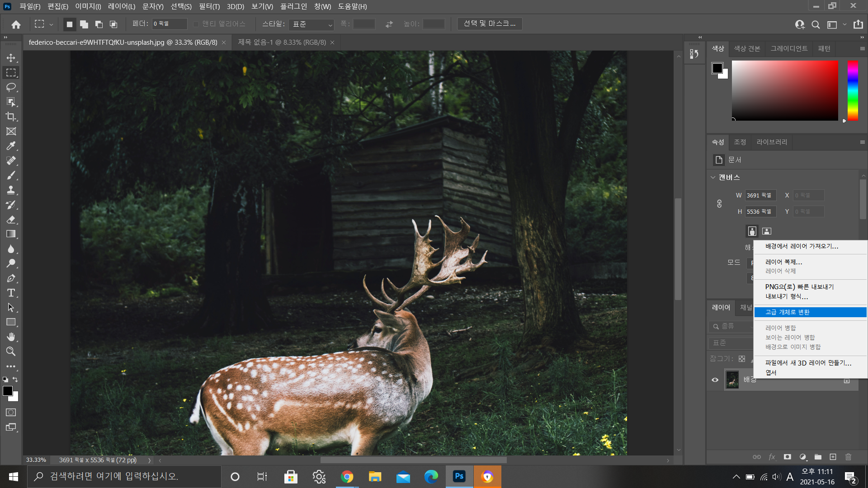Screen dimensions: 868x488
Task: Click the create new layer icon
Action: (833, 457)
